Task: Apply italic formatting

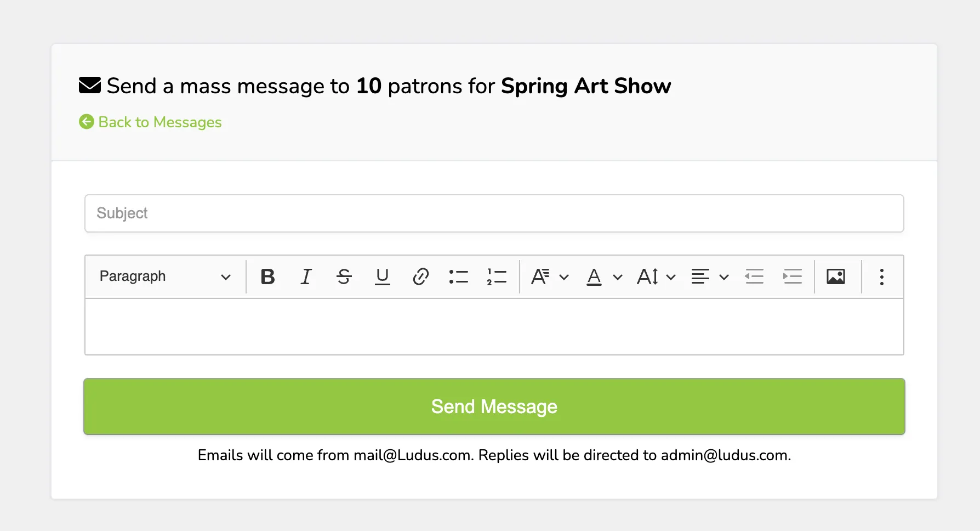Action: (306, 276)
